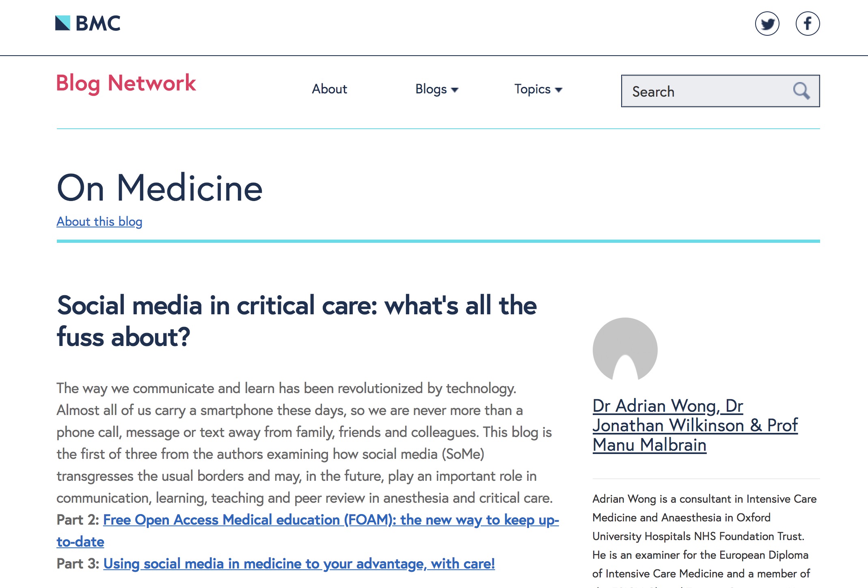868x588 pixels.
Task: Go to the About menu item
Action: pyautogui.click(x=329, y=89)
